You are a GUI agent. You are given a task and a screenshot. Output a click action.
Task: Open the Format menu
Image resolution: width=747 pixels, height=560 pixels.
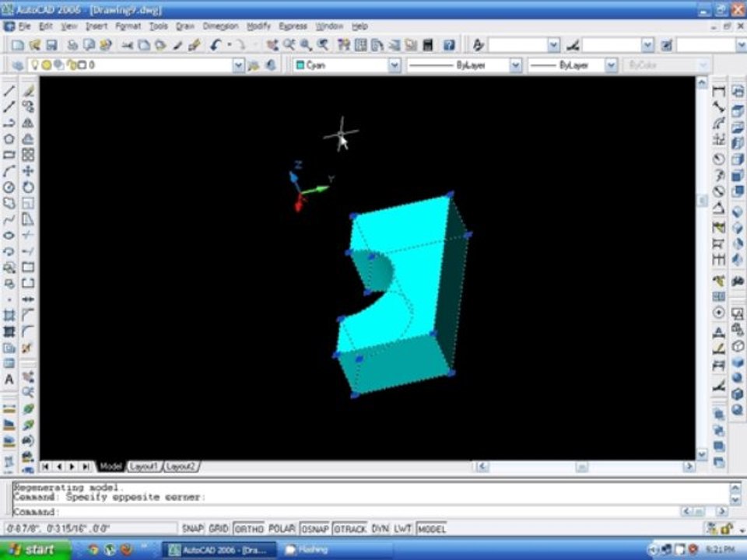tap(128, 26)
